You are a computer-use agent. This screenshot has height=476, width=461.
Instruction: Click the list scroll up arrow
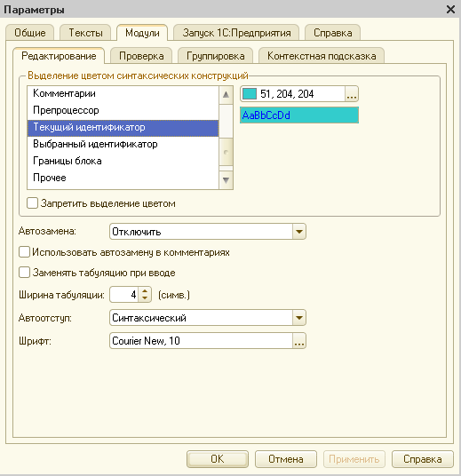tap(226, 95)
